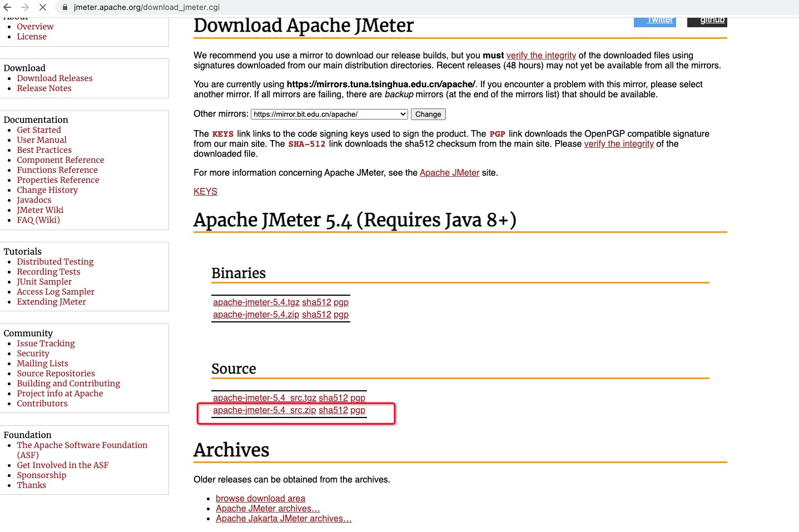Open Release Notes in sidebar
This screenshot has height=532, width=799.
(44, 88)
